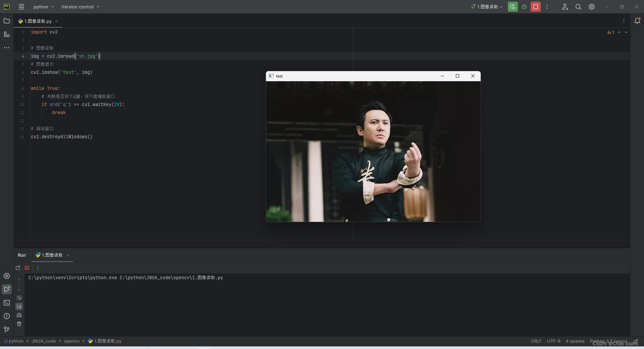Open the Structure tool window icon
Screen dimensions: 644x349
click(7, 34)
